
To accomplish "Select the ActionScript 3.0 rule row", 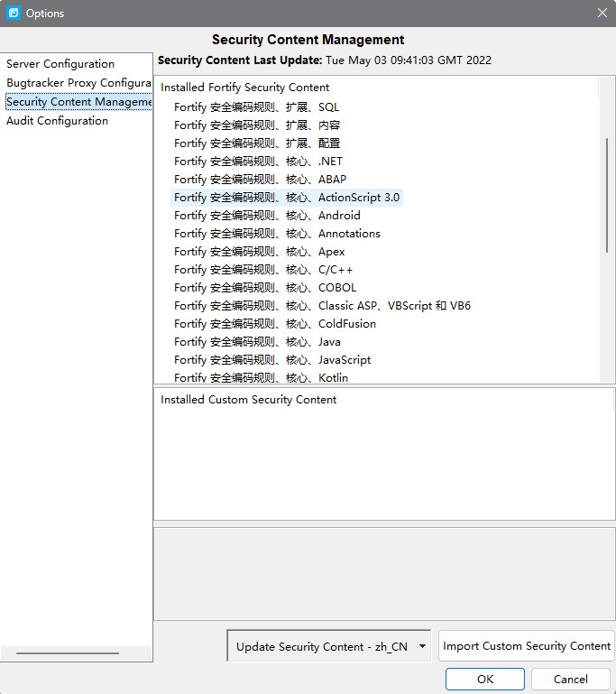I will [287, 198].
